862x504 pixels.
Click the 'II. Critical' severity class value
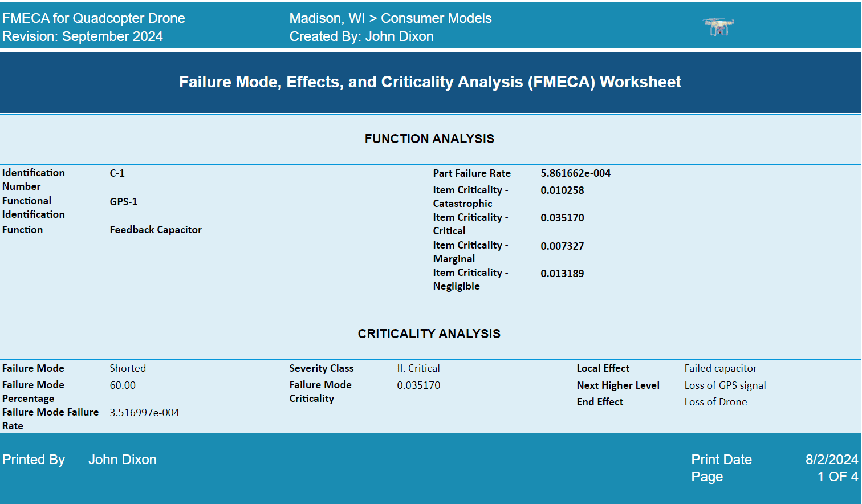pos(418,368)
